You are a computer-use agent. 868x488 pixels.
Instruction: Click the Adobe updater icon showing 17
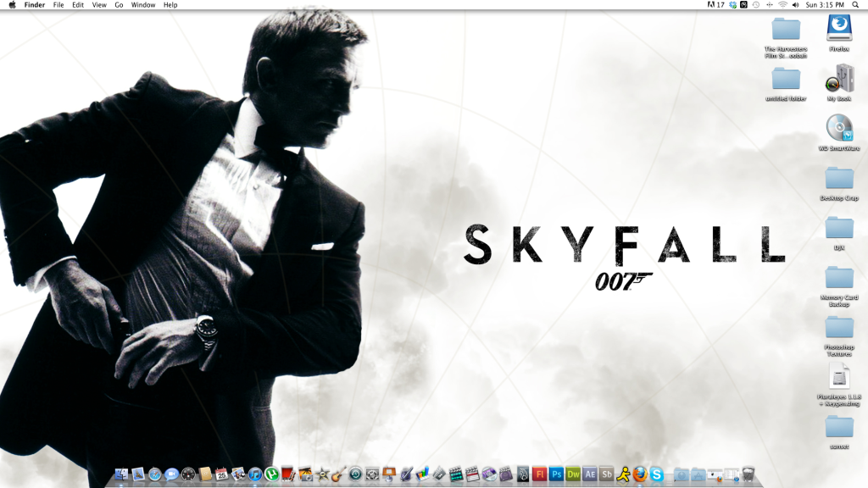715,5
